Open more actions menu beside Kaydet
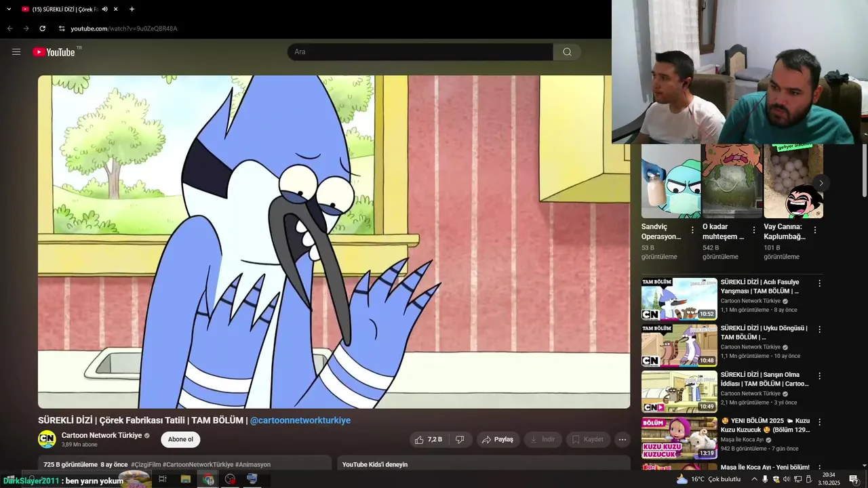Screen dimensions: 868x488 (x=622, y=439)
